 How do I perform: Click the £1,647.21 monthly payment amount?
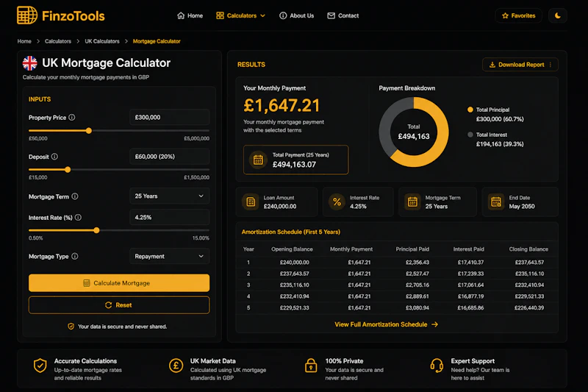tap(282, 105)
